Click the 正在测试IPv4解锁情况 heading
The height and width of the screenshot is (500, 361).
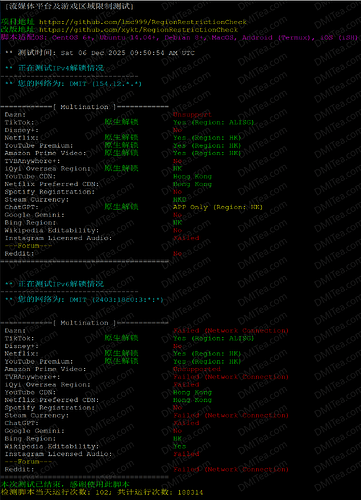coord(61,68)
